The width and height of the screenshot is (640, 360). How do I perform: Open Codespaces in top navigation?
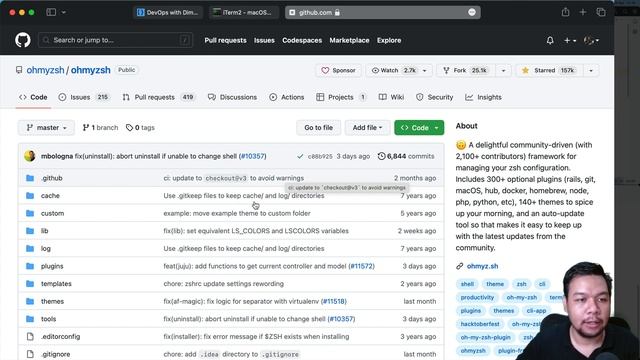click(x=302, y=40)
